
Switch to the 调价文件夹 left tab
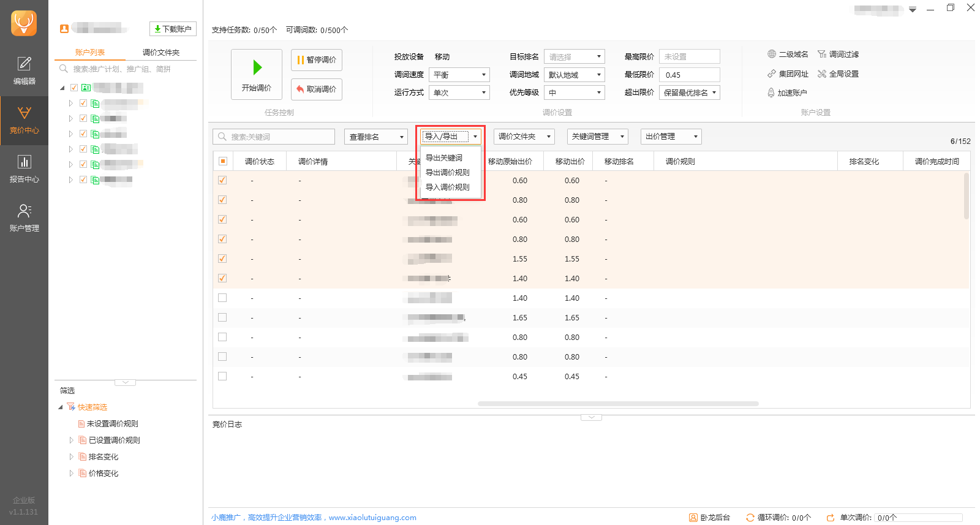coord(161,52)
